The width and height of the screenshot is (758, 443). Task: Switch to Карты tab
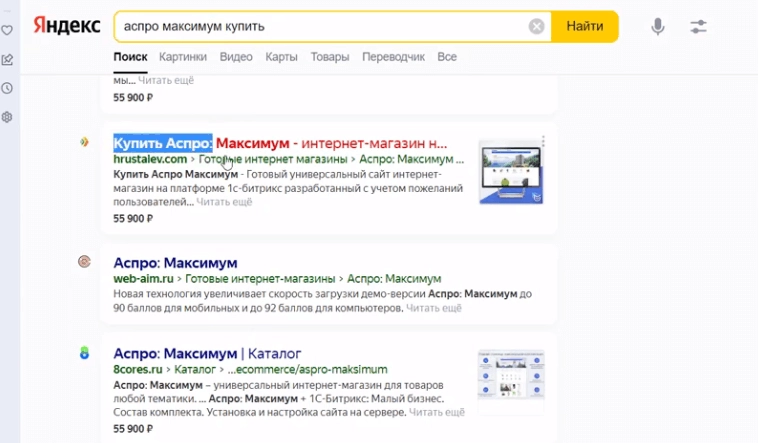click(x=281, y=57)
